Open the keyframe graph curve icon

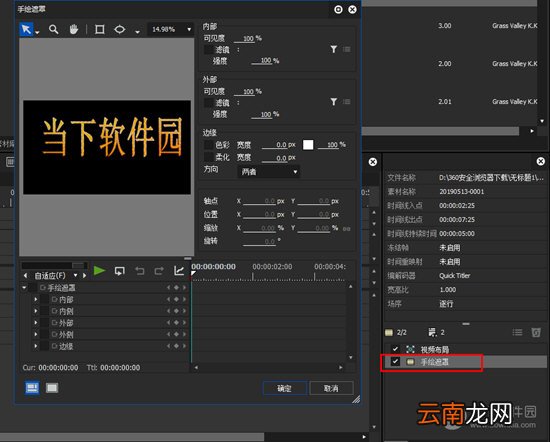[x=179, y=271]
